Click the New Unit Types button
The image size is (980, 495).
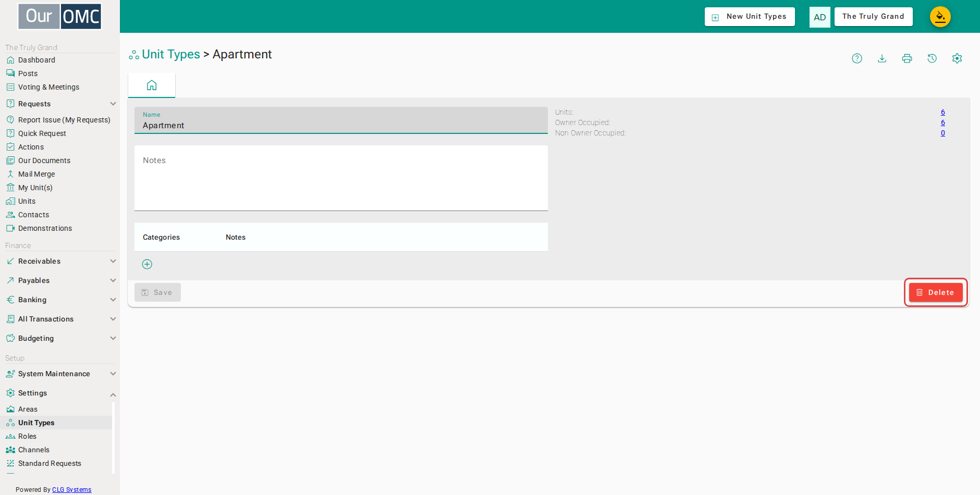(750, 17)
